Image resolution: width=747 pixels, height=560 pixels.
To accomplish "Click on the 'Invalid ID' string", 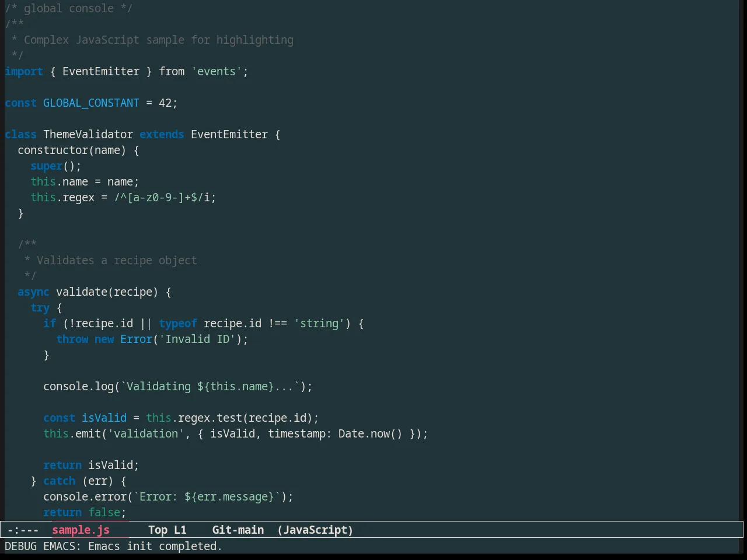I will [197, 339].
